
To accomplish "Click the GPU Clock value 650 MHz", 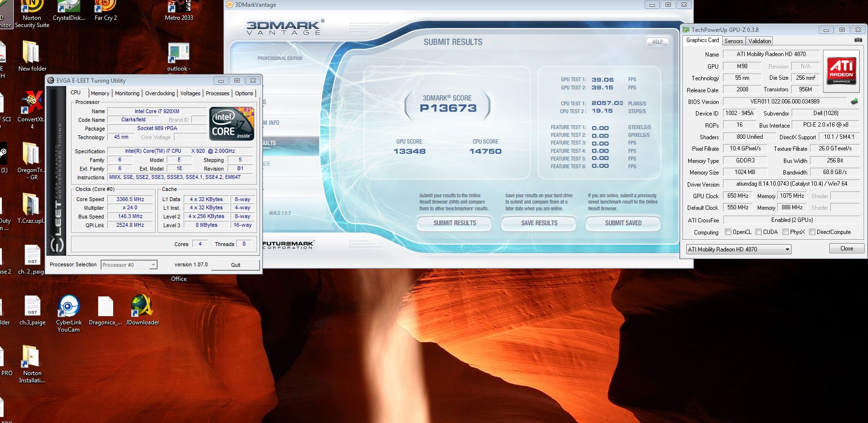I will pos(738,196).
